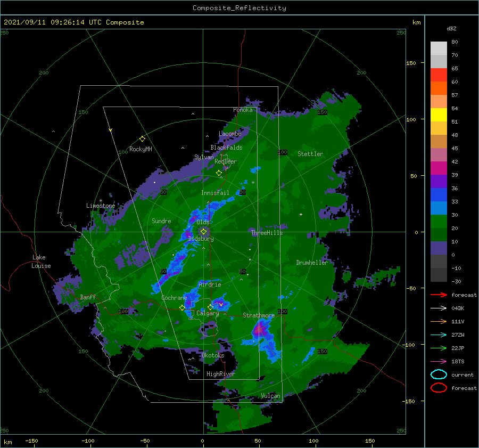The image size is (479, 448).
Task: Select the orange 60 dBZ legend swatch
Action: (439, 88)
